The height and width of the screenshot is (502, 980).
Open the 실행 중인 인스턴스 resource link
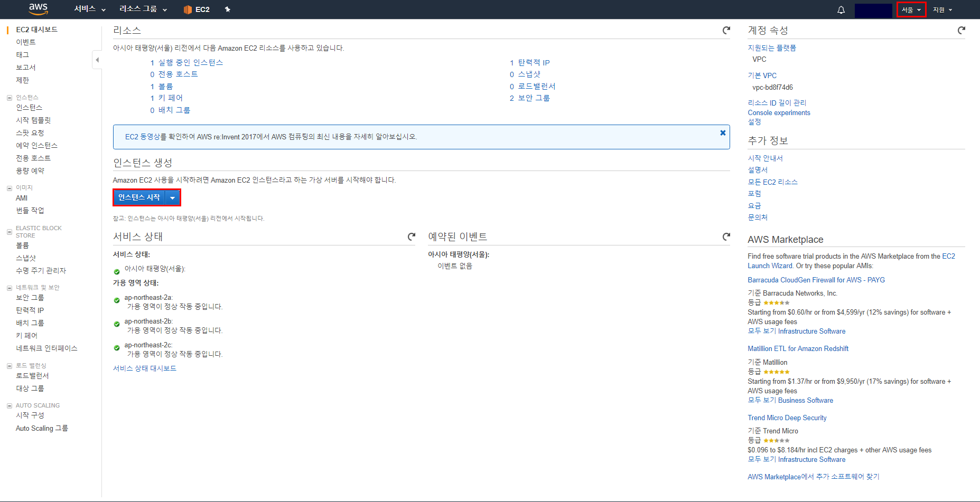click(x=191, y=63)
